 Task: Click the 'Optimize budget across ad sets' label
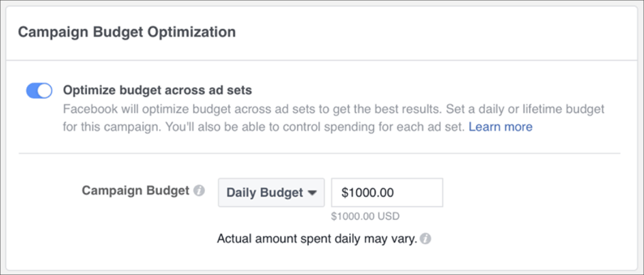click(157, 90)
